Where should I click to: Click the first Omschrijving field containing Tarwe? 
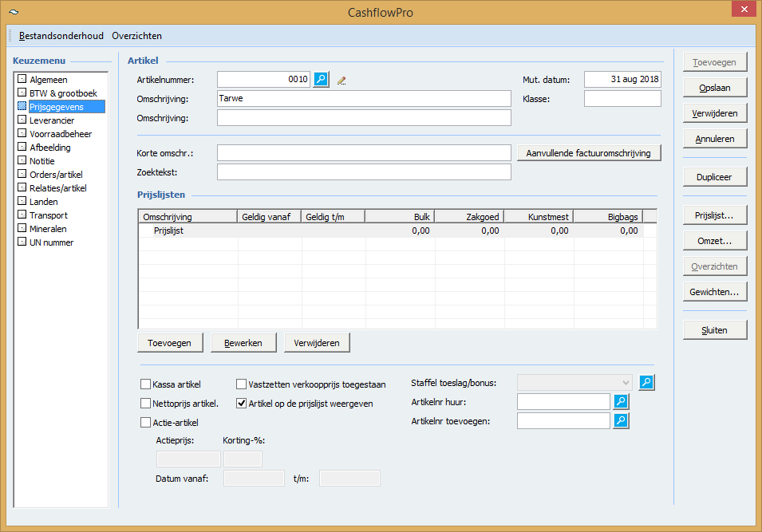364,98
